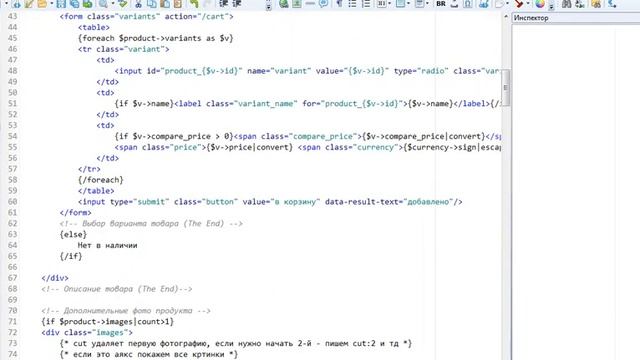The height and width of the screenshot is (360, 640).
Task: Click the text "{if $product->images|count>1}"
Action: (107, 322)
